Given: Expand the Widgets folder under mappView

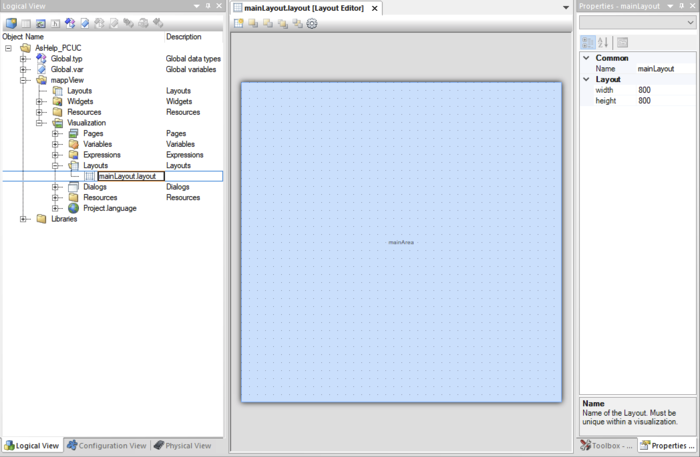Looking at the screenshot, I should point(39,101).
